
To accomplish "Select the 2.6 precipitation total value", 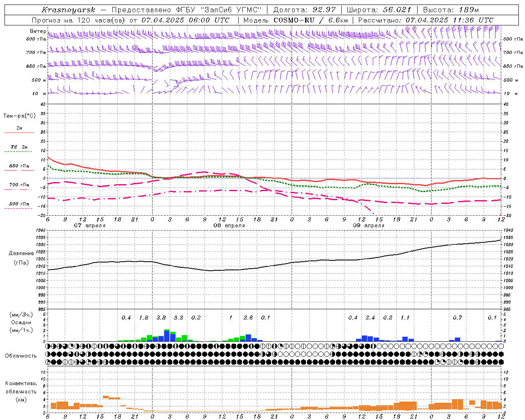I will tap(248, 318).
